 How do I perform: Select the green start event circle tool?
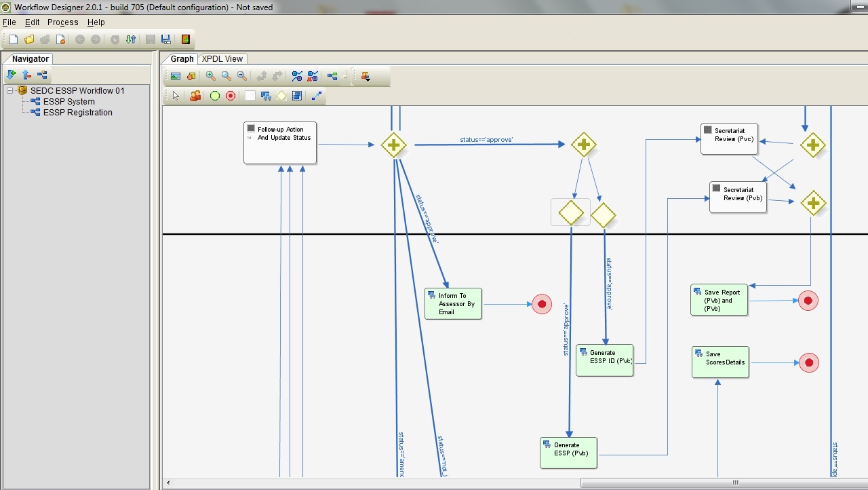coord(215,96)
